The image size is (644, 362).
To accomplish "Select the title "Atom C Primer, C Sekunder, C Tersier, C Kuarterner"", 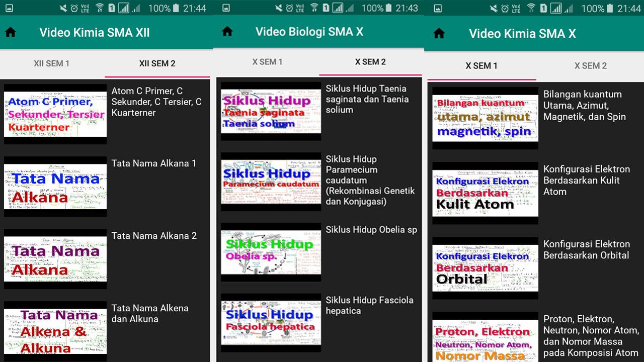I will pos(156,102).
